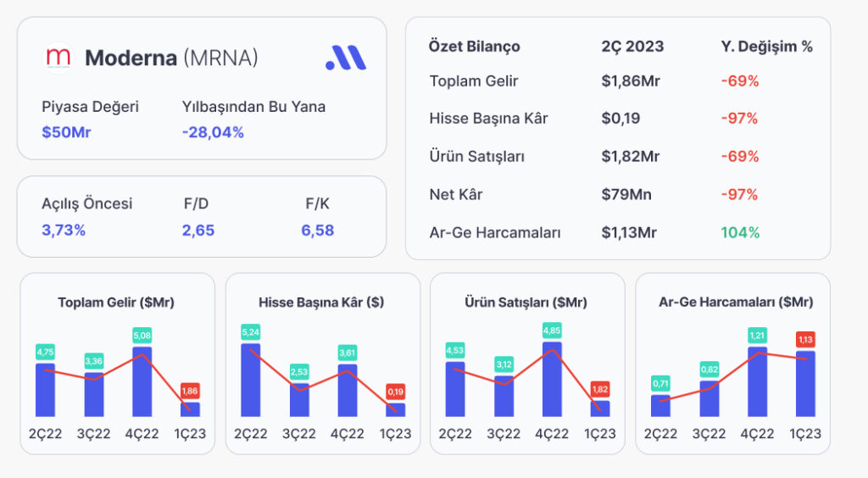Screen dimensions: 868x478
Task: Select the 2,65 F/D value
Action: (198, 231)
